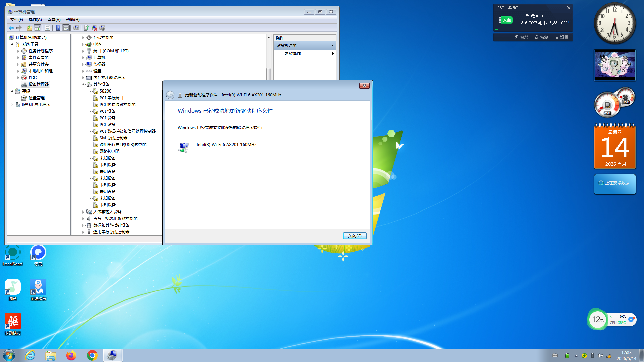Click 设置 in 360 U盘助手 panel

click(x=561, y=37)
